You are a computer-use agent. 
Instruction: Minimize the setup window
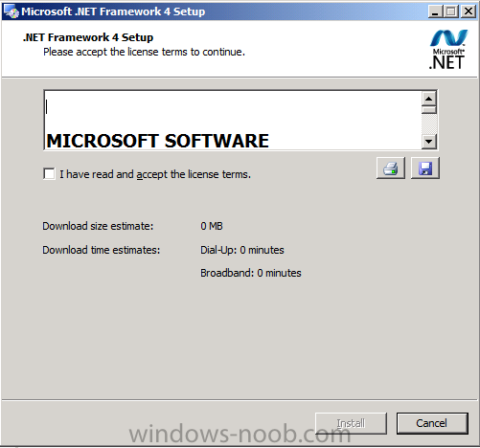point(435,11)
